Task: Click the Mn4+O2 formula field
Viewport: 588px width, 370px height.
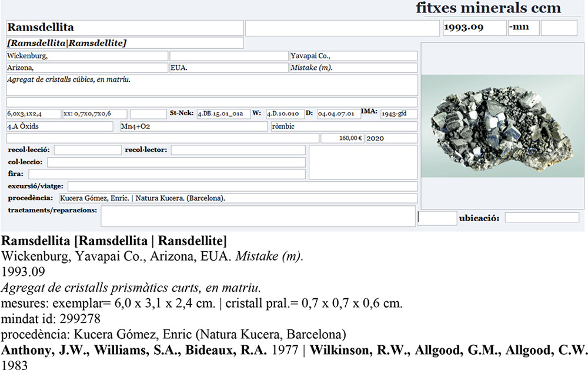Action: [x=193, y=126]
